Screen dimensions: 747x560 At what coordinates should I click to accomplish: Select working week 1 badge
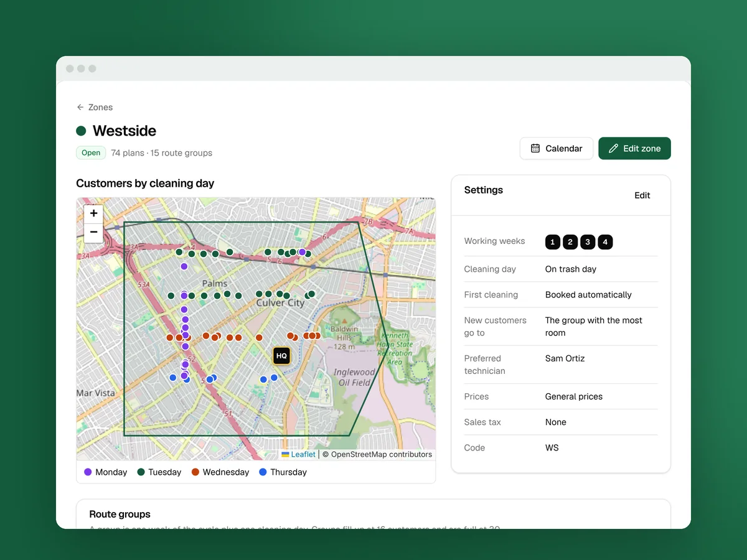[553, 242]
